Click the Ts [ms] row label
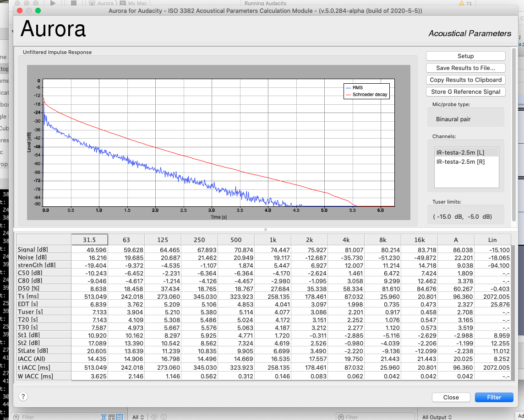Image resolution: width=524 pixels, height=420 pixels. click(x=44, y=296)
